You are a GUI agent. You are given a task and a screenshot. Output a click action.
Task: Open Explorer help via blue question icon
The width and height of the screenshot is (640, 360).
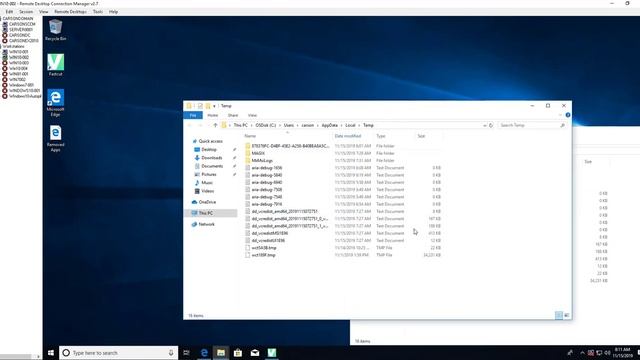coord(568,115)
